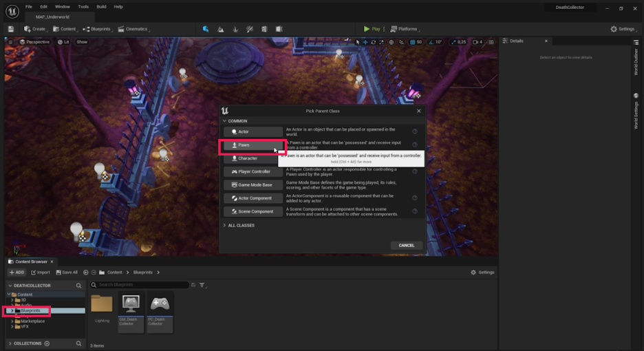
Task: Open the Content toolbar dropdown
Action: pos(65,29)
